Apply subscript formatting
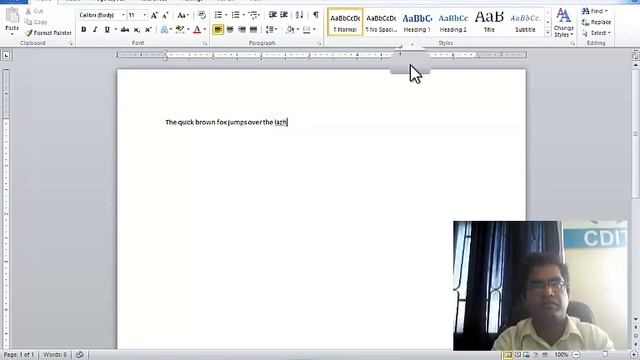 pyautogui.click(x=137, y=29)
